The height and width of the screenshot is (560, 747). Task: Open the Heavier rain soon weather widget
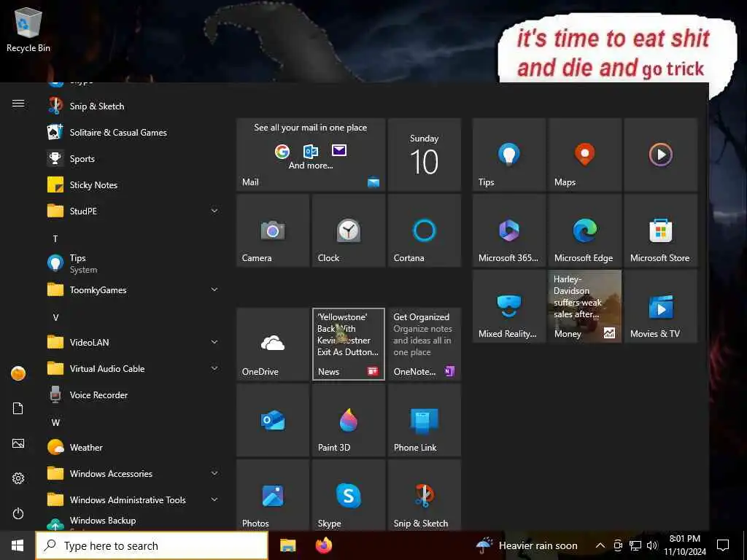coord(527,545)
